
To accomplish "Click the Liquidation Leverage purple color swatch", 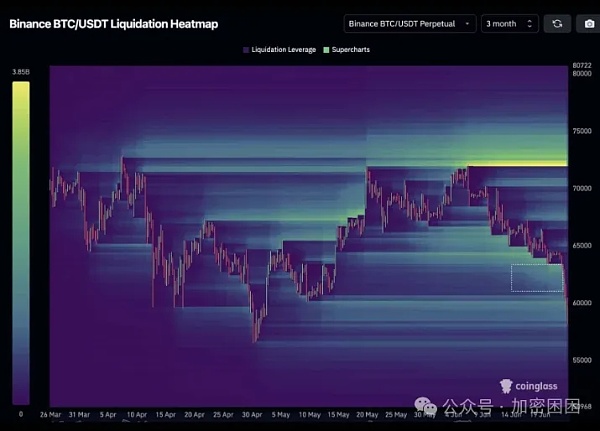I will pos(246,50).
